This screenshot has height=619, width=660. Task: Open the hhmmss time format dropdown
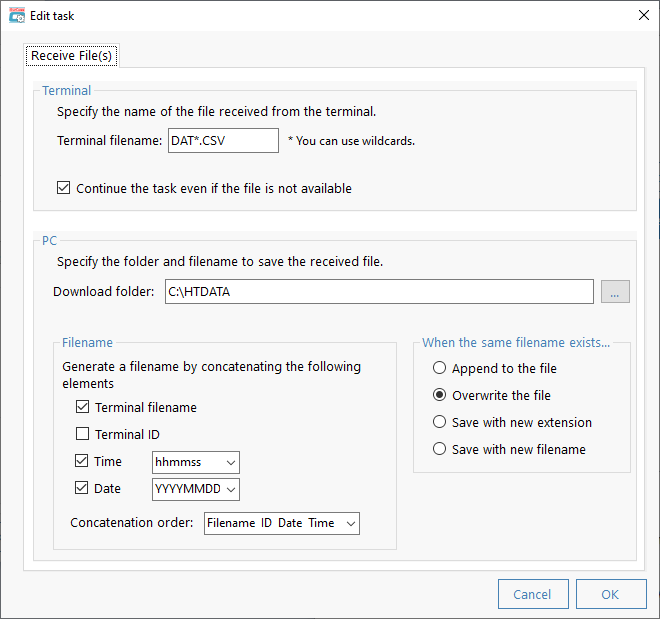point(196,462)
